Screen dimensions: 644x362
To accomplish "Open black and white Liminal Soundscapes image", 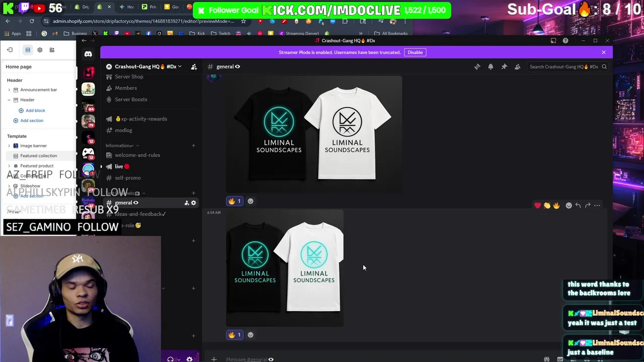I will (314, 134).
